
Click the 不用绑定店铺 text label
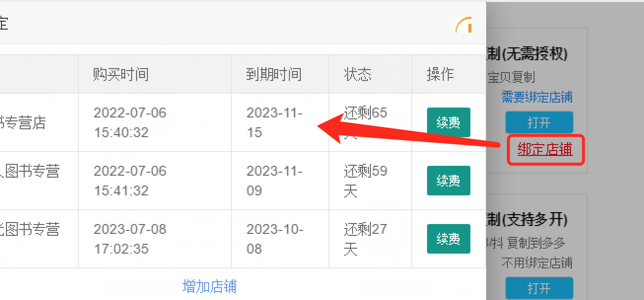point(537,262)
